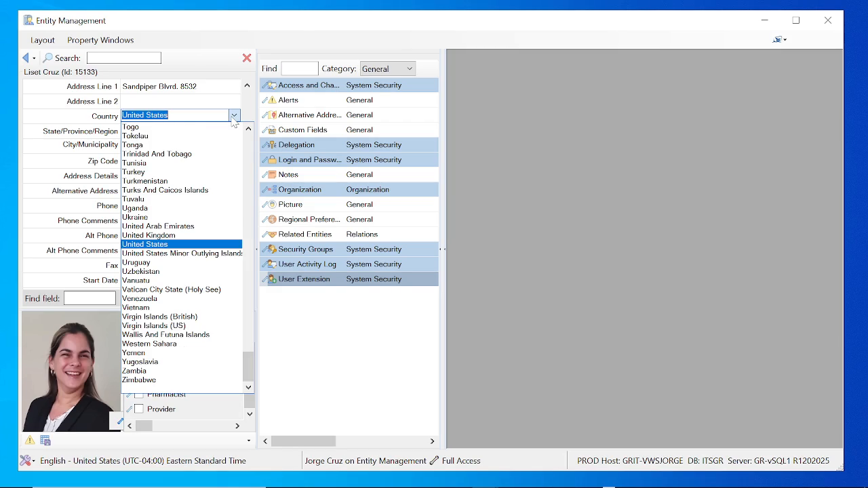Select the Regional Prefere... globe icon
Image resolution: width=868 pixels, height=488 pixels.
pyautogui.click(x=271, y=220)
